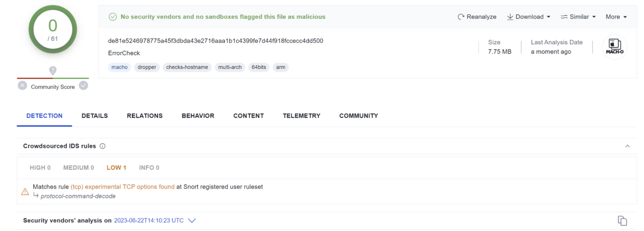Collapse the Crowdsourced IDS rules section
The width and height of the screenshot is (644, 231).
click(627, 146)
